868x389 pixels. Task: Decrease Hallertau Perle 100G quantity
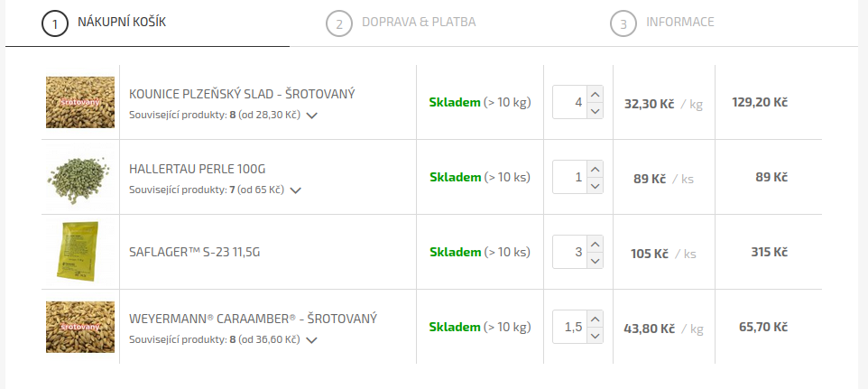(595, 186)
